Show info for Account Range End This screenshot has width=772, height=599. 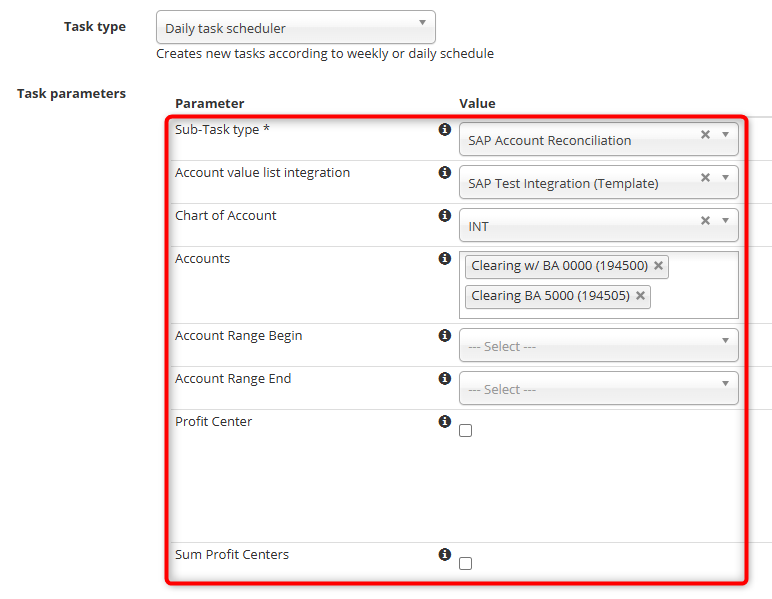click(x=445, y=379)
